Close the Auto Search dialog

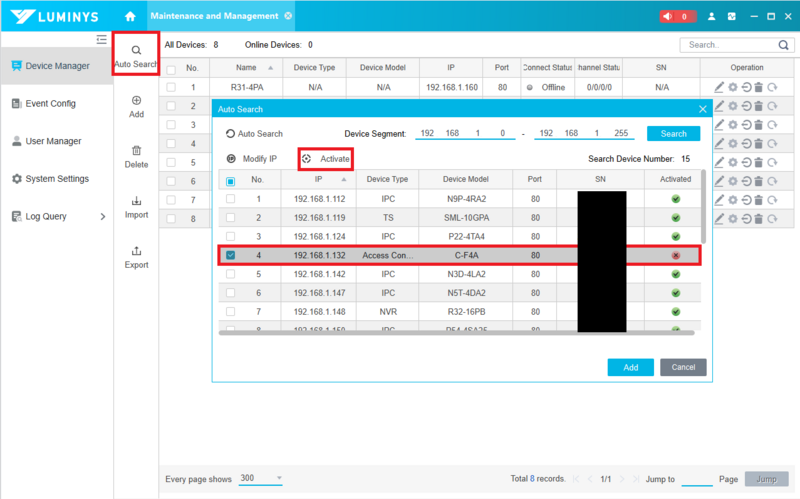(703, 109)
